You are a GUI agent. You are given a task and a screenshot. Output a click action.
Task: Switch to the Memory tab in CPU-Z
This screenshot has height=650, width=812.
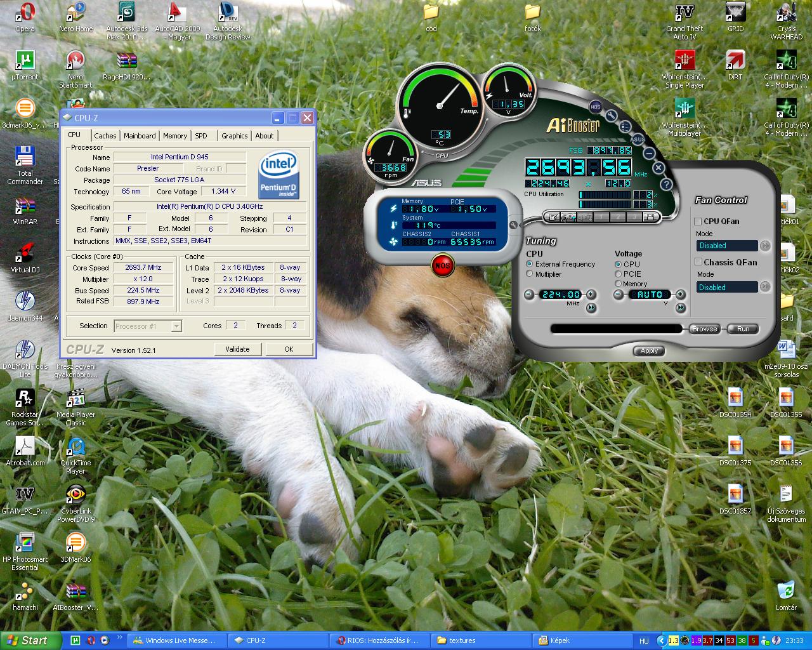coord(175,136)
